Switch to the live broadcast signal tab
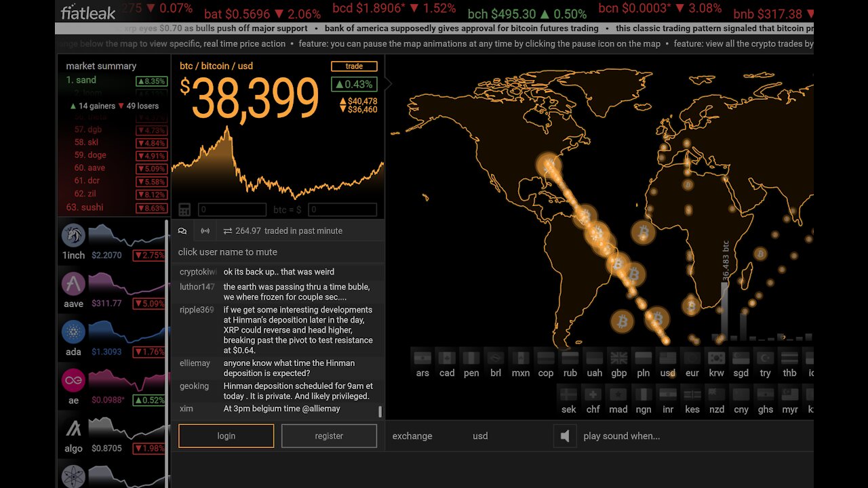 tap(205, 230)
